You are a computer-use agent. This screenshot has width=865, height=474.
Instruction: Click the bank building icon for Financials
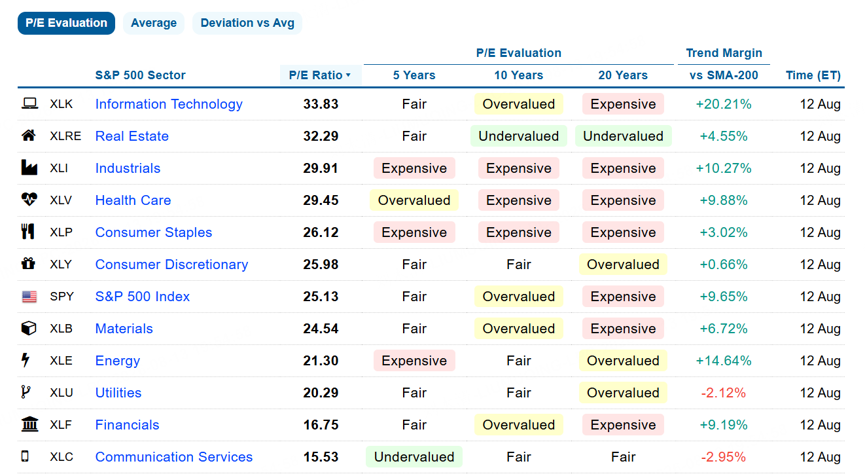pos(29,424)
